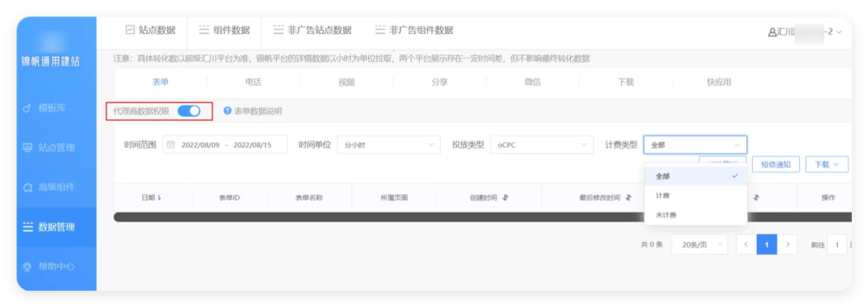Image resolution: width=868 pixels, height=307 pixels.
Task: Select the 电话 data category tab
Action: tap(253, 82)
